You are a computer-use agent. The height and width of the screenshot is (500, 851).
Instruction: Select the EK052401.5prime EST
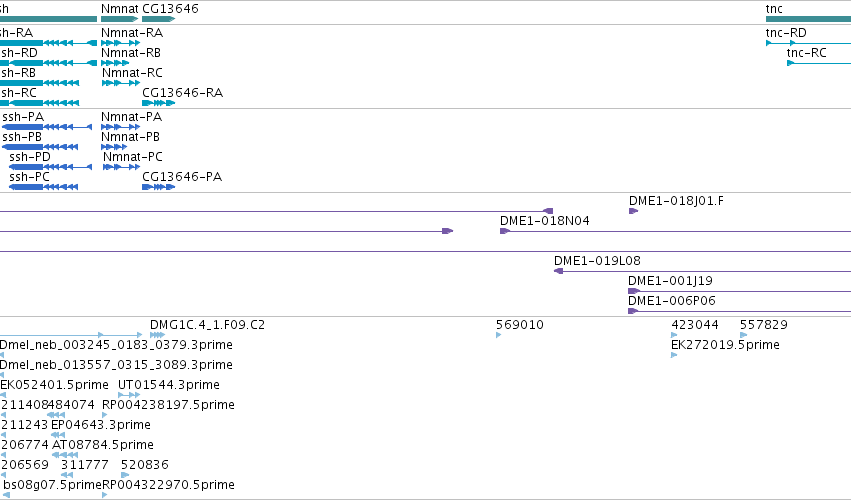[3, 396]
